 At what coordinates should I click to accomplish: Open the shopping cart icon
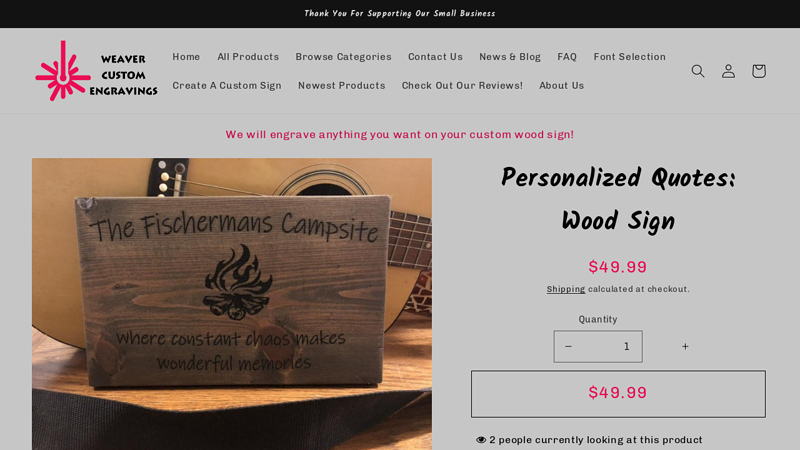(x=759, y=71)
